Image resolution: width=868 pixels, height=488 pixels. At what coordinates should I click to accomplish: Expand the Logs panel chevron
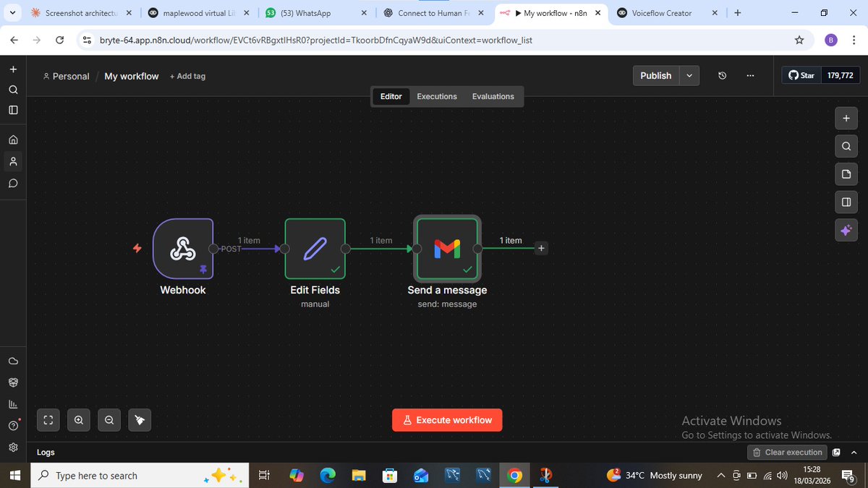click(x=854, y=453)
